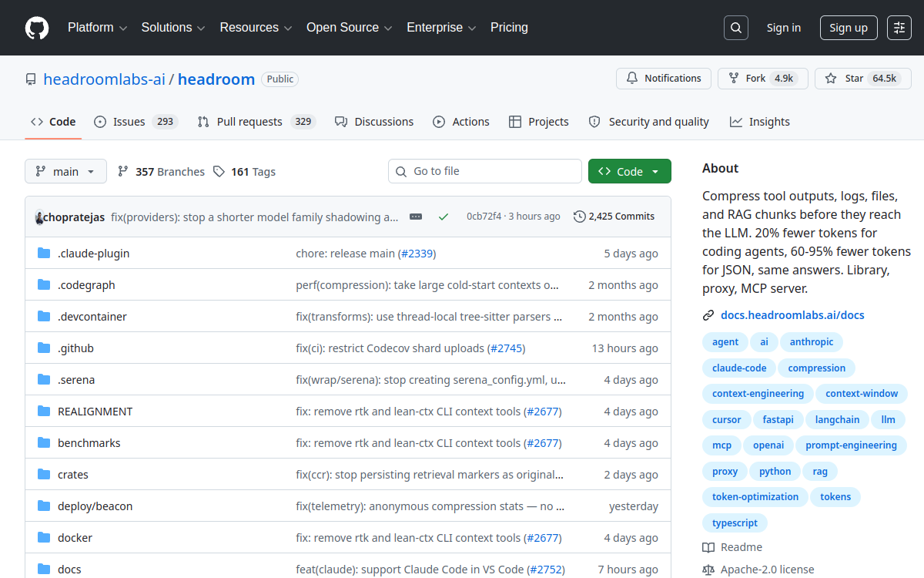Click the tag icon beside 161 Tags
Image resolution: width=924 pixels, height=578 pixels.
click(x=219, y=171)
